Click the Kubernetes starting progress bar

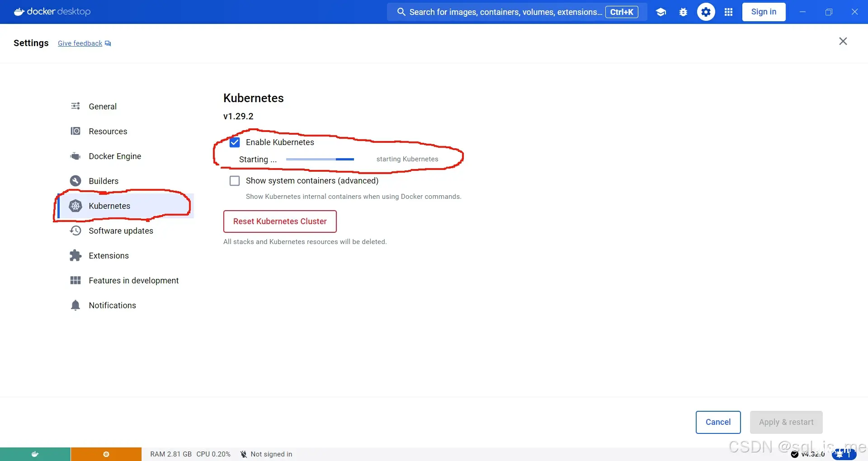(320, 159)
